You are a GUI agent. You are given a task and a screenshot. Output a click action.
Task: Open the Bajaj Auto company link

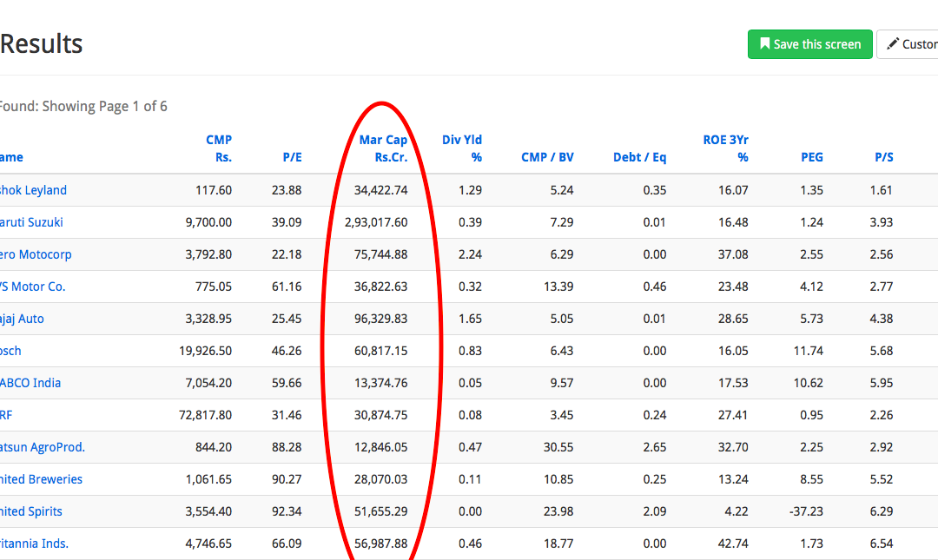(x=22, y=319)
